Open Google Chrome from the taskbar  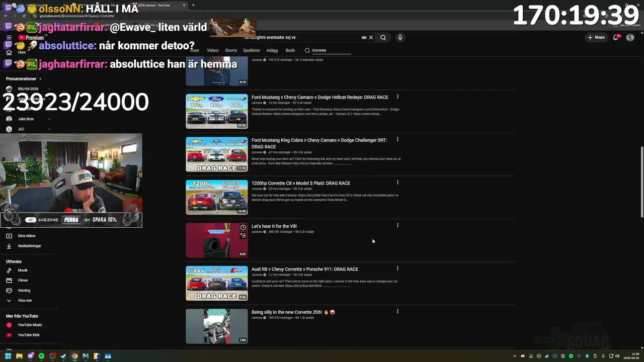74,356
